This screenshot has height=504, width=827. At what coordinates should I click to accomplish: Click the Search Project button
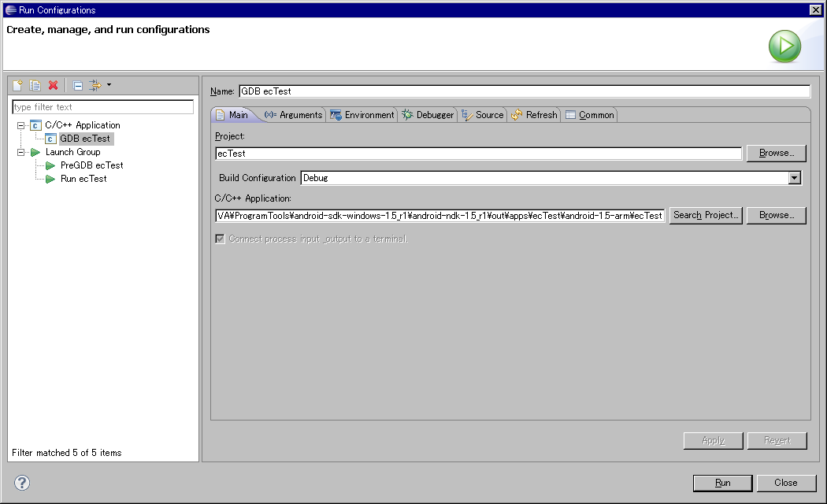tap(706, 215)
